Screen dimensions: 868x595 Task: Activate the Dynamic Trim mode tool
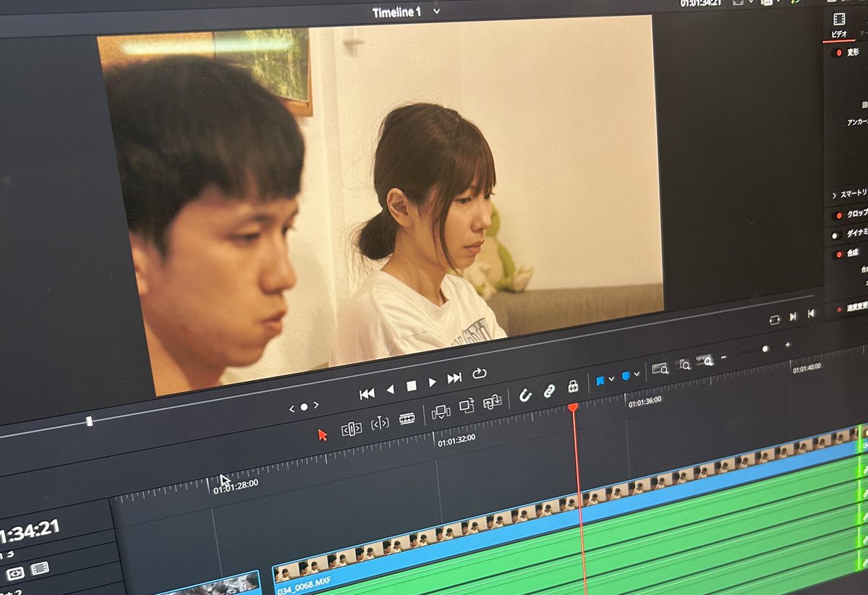pyautogui.click(x=380, y=424)
